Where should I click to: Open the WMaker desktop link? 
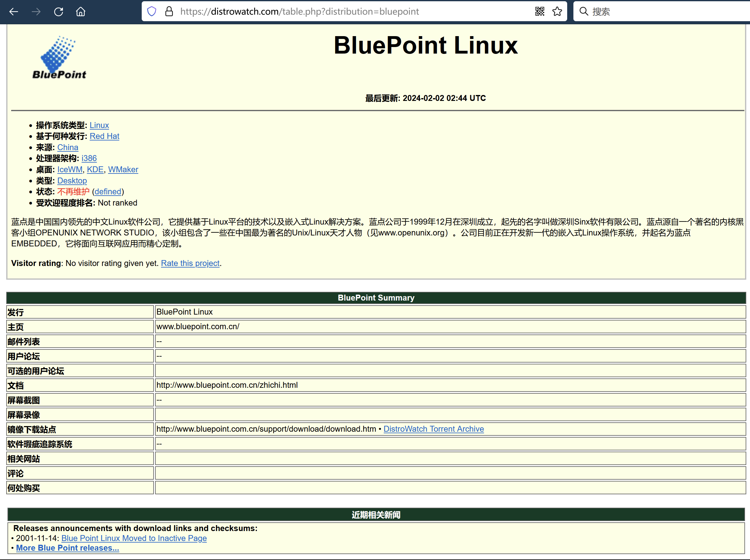click(123, 169)
